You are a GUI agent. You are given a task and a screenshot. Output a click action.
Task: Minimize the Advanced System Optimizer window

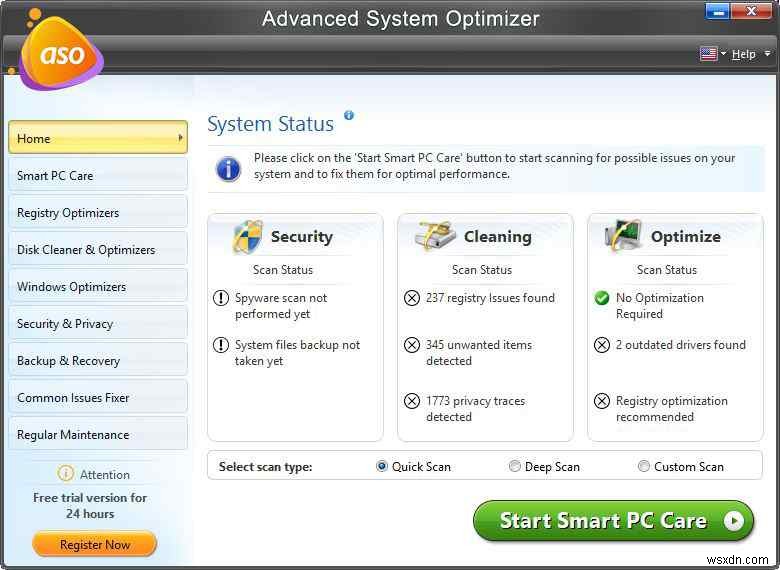coord(717,11)
